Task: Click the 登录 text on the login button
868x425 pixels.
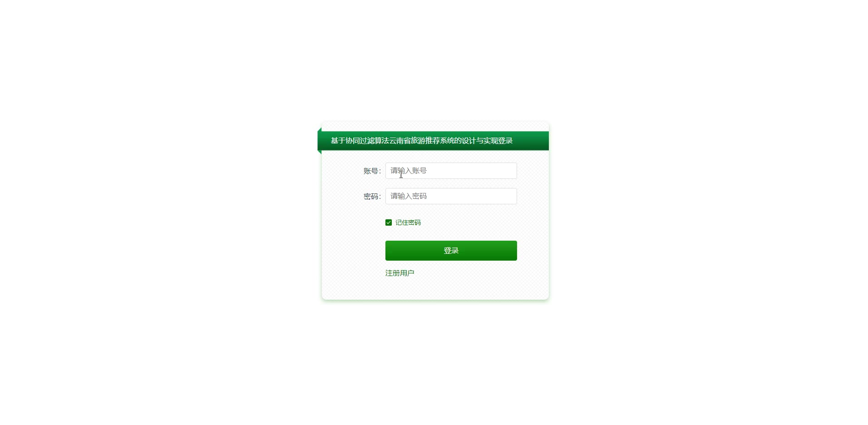Action: [x=451, y=251]
